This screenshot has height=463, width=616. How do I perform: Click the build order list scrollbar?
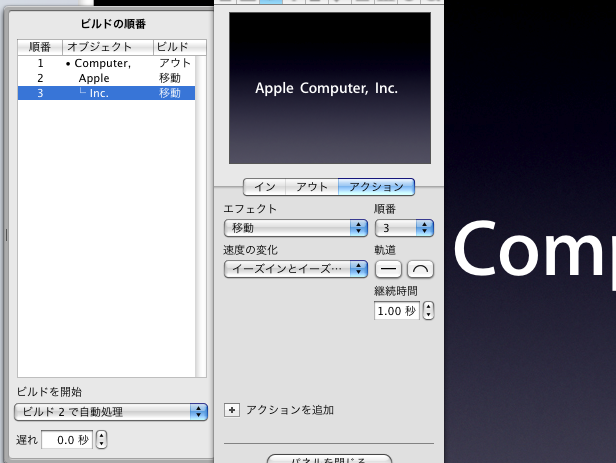click(201, 216)
